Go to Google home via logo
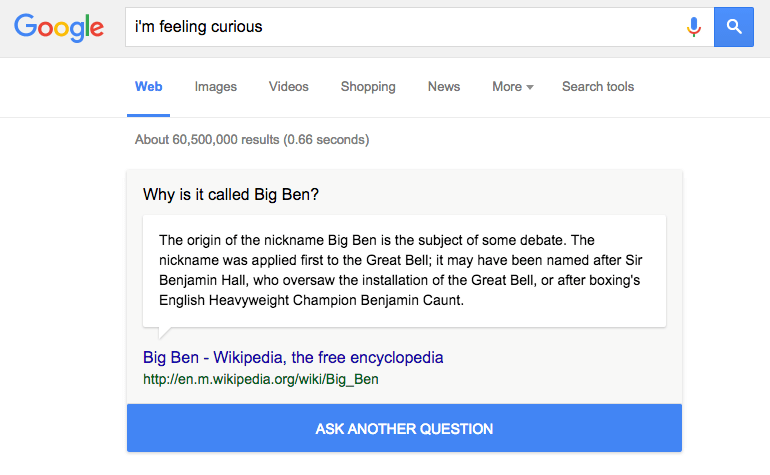Image resolution: width=770 pixels, height=475 pixels. 58,27
